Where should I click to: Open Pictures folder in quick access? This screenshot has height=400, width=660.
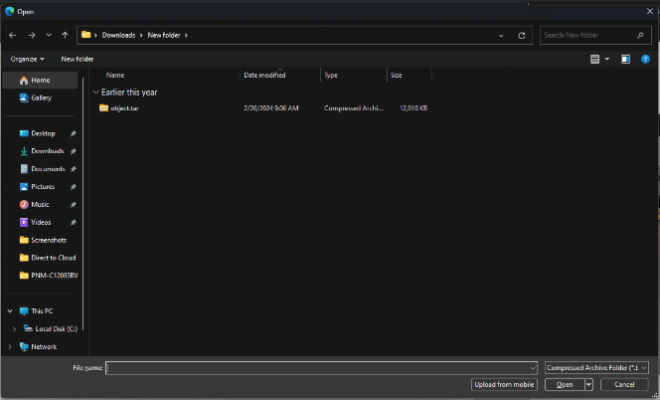(x=43, y=187)
